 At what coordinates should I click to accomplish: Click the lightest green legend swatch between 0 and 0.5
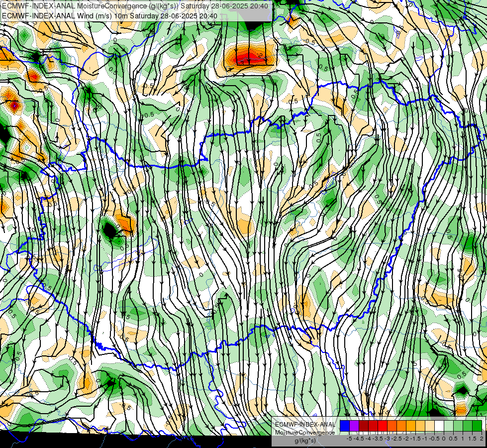click(x=449, y=426)
